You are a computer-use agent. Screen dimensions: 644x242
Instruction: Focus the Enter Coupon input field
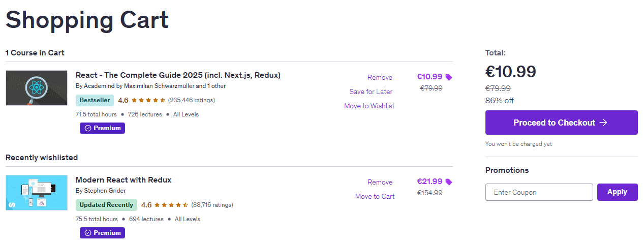pos(539,192)
